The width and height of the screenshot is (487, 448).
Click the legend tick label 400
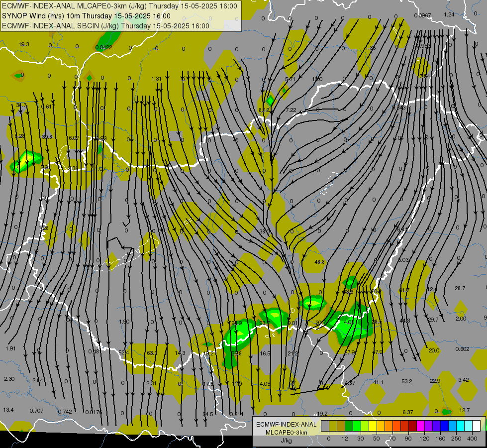point(472,439)
